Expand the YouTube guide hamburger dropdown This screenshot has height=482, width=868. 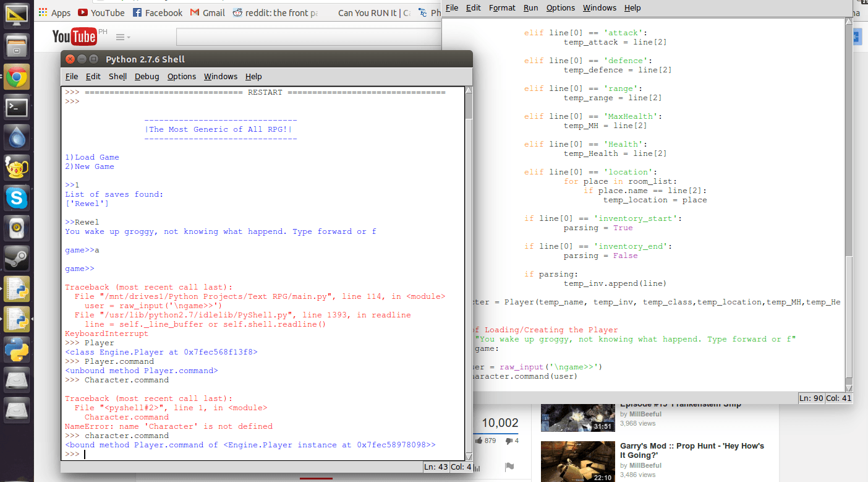(123, 37)
